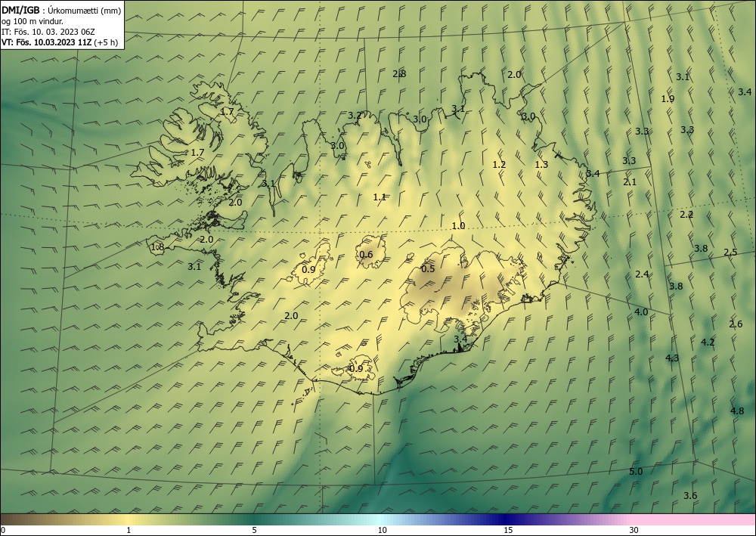Click the 4.2 value in the southeast sea
Viewport: 756px width, 536px height.
pyautogui.click(x=708, y=342)
